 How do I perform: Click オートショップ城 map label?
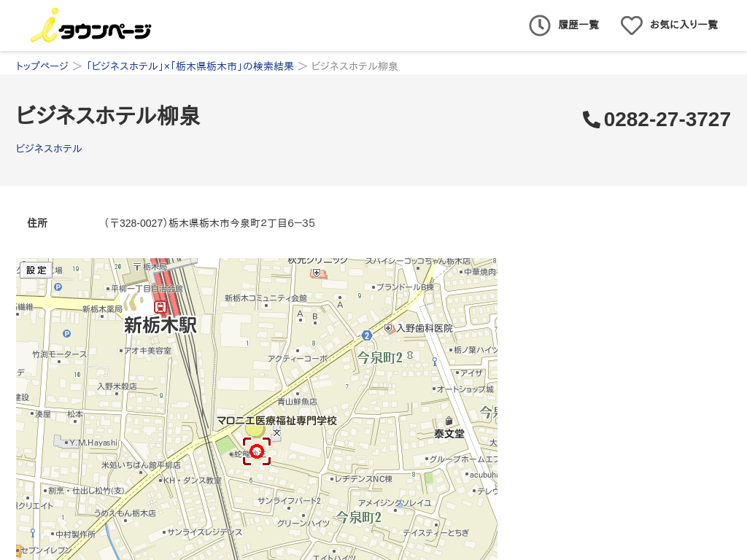click(x=465, y=389)
